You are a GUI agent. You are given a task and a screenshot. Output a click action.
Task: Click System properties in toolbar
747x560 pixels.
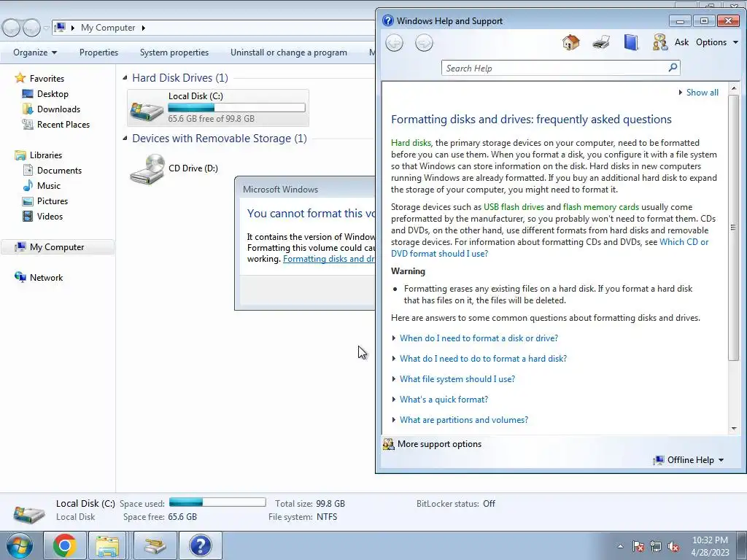(174, 52)
